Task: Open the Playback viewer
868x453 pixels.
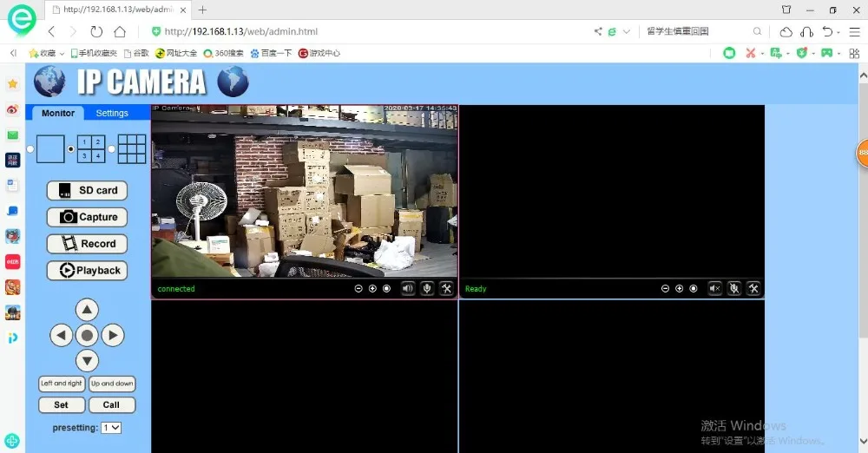Action: pyautogui.click(x=87, y=270)
